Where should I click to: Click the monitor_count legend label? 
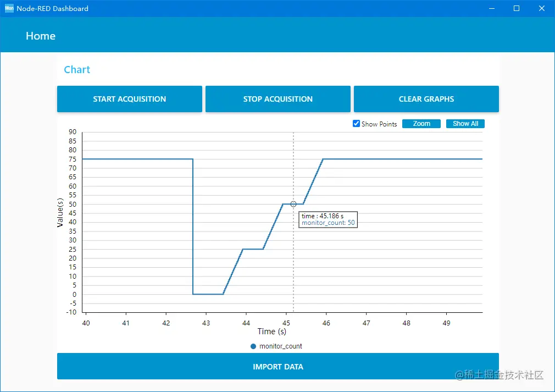coord(281,346)
